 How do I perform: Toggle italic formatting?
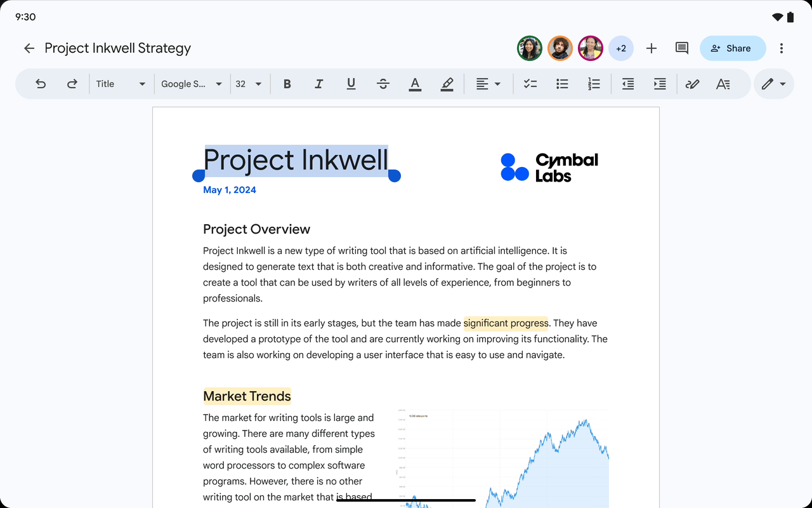[x=318, y=83]
